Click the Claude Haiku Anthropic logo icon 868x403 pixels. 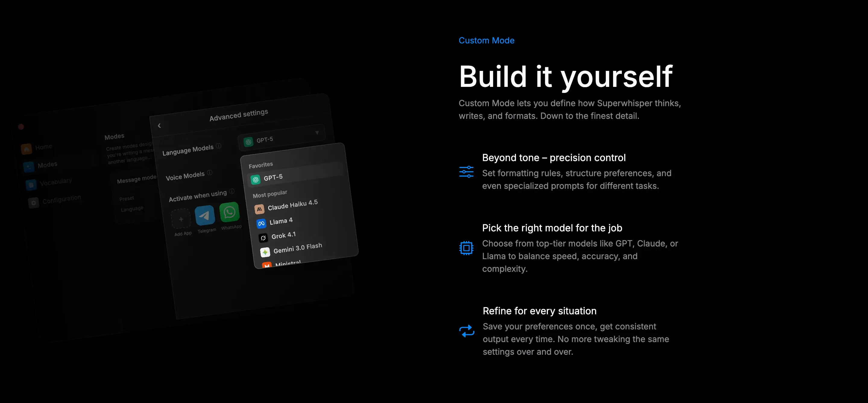259,209
